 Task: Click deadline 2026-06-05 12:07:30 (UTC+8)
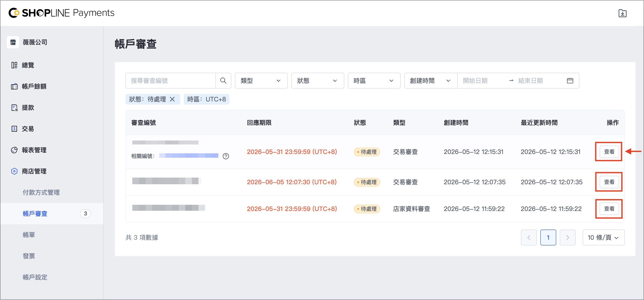[292, 182]
